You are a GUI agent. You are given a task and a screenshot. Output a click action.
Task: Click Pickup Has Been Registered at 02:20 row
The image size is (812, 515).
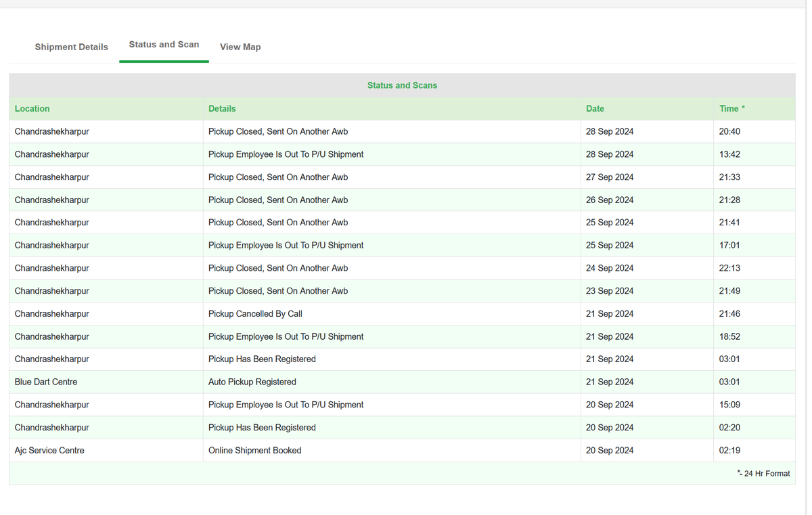[x=262, y=428]
